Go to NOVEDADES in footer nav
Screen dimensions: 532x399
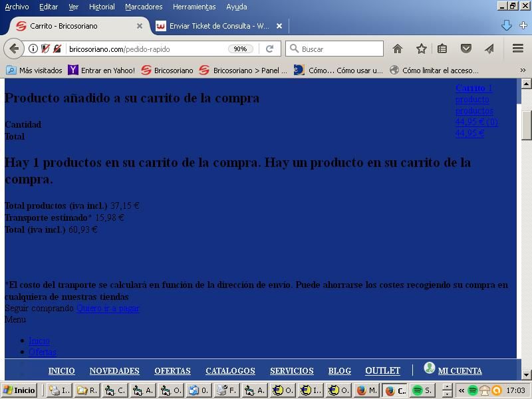tap(114, 371)
